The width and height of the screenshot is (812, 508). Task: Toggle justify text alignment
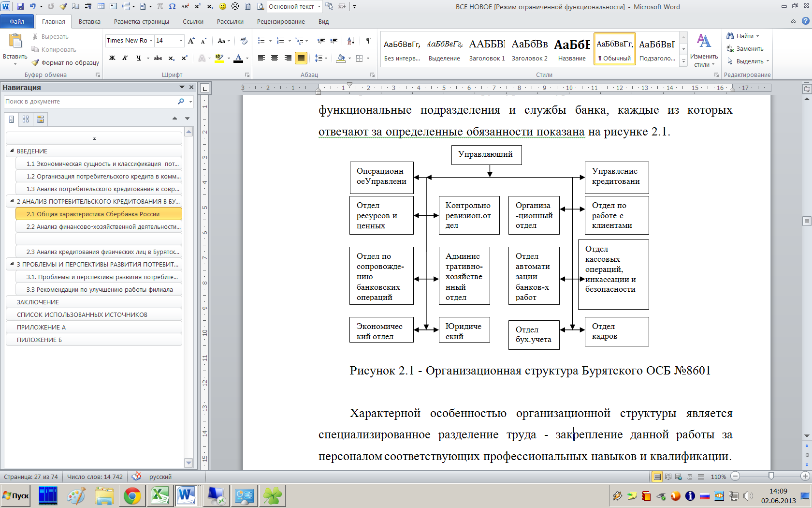pos(301,58)
